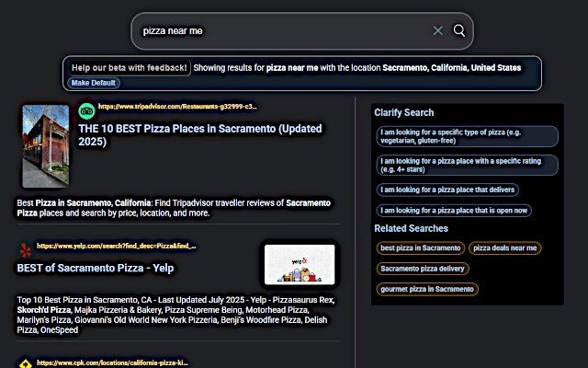Click the Yelp burst favicon
The height and width of the screenshot is (368, 588).
[x=25, y=250]
